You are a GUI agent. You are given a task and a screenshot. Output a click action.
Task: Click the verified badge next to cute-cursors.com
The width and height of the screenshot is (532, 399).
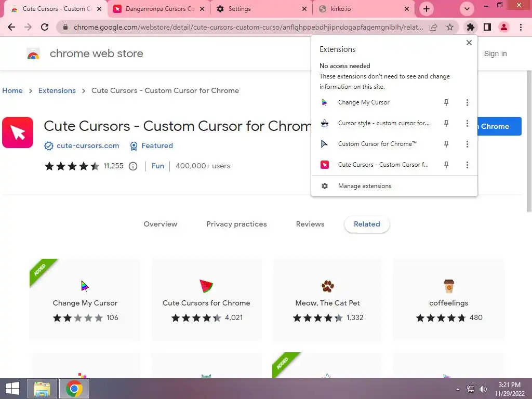coord(49,146)
